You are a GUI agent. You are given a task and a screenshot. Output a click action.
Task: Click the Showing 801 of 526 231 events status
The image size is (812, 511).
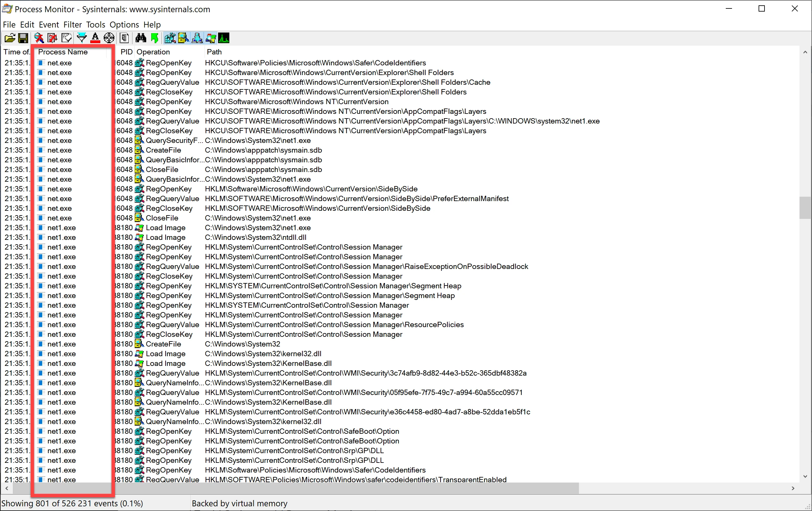click(72, 503)
